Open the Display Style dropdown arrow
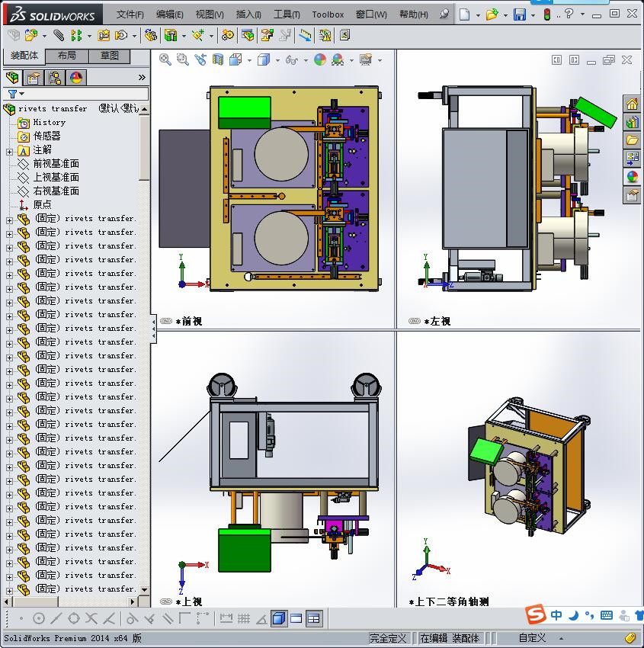The height and width of the screenshot is (648, 644). pyautogui.click(x=277, y=61)
